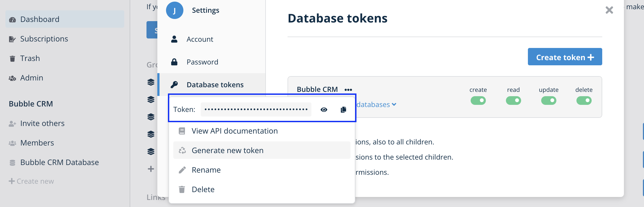Choose Rename from the token menu

coord(206,170)
